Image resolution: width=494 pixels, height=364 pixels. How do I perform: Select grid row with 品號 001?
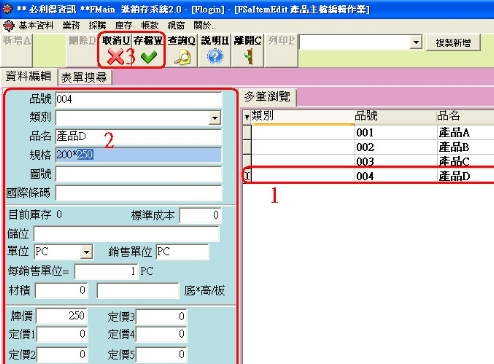tap(368, 132)
